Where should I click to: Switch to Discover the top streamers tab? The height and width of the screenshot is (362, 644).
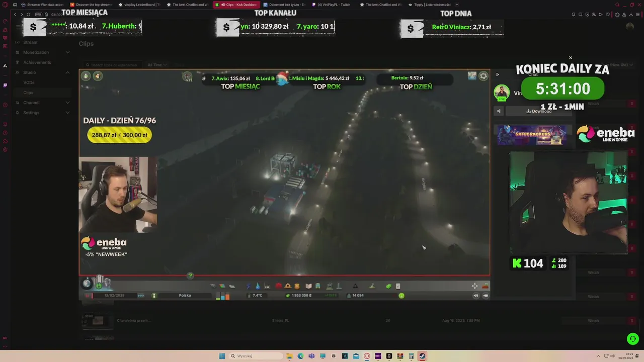(x=91, y=5)
